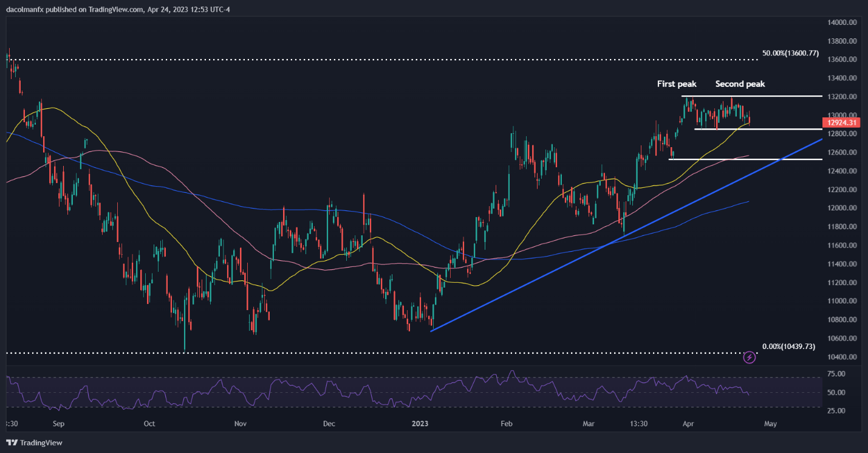This screenshot has width=868, height=453.
Task: Click the TradingView logo in corner
Action: (35, 443)
